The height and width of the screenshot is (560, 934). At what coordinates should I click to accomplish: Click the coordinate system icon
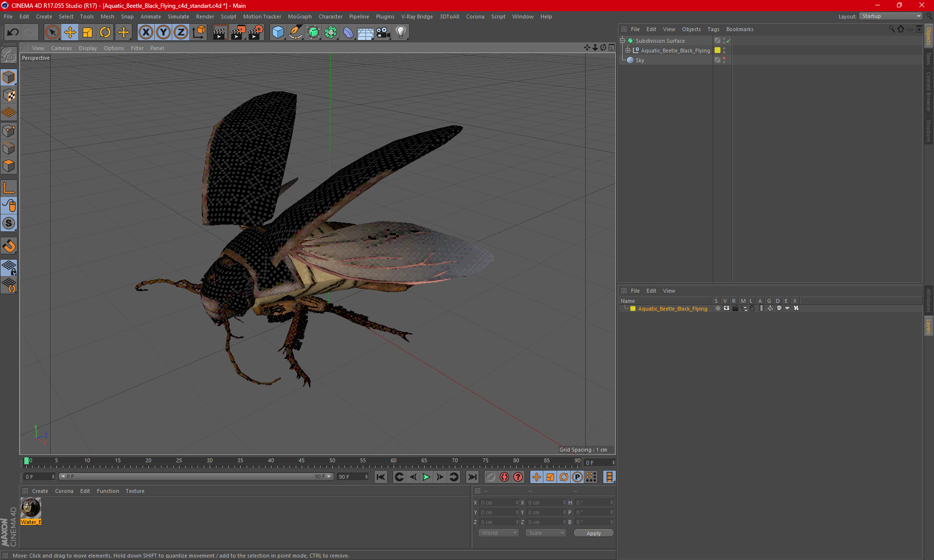199,33
